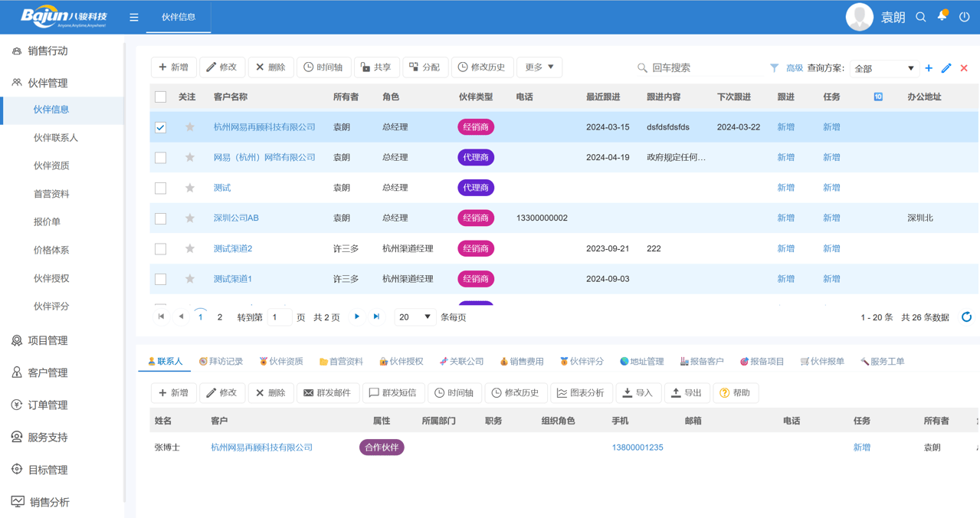Image resolution: width=980 pixels, height=518 pixels.
Task: Open notifications bell icon
Action: pos(942,16)
